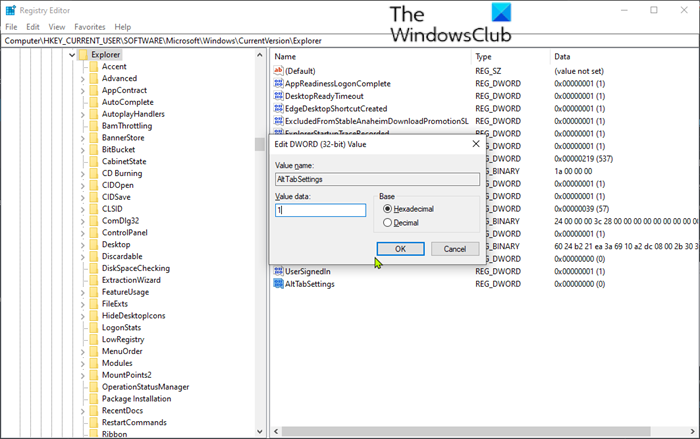This screenshot has height=439, width=700.
Task: Expand the ComDlg32 key
Action: pos(83,221)
